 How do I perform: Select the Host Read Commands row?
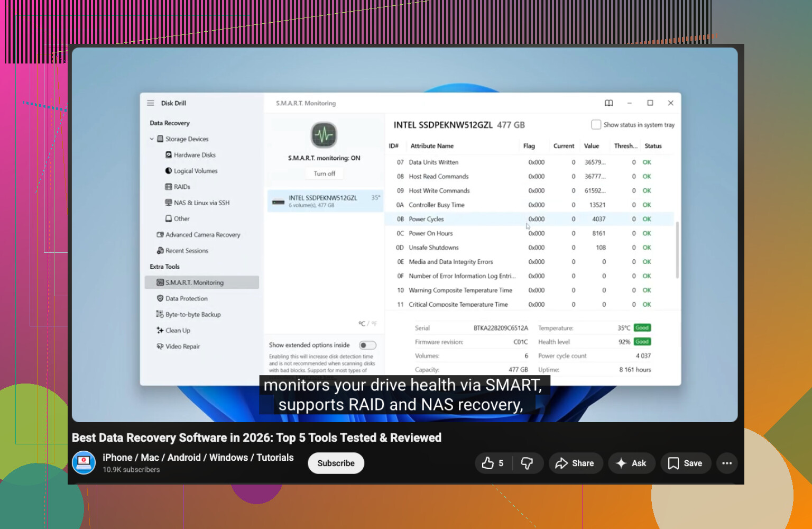[530, 177]
